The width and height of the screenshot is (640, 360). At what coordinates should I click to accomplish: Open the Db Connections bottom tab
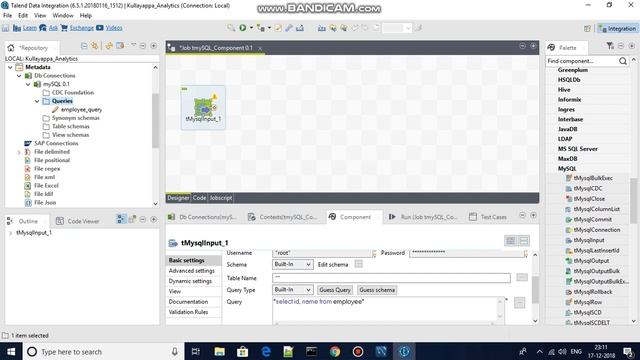(x=202, y=217)
